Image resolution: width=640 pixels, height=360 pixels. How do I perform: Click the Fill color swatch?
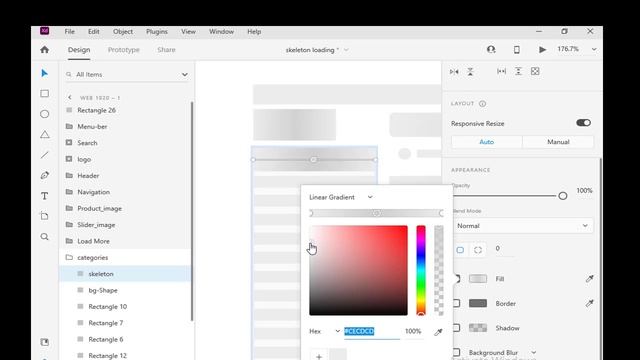478,279
